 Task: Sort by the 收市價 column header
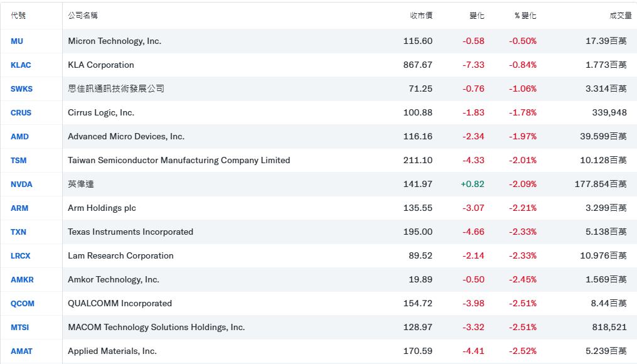[421, 16]
